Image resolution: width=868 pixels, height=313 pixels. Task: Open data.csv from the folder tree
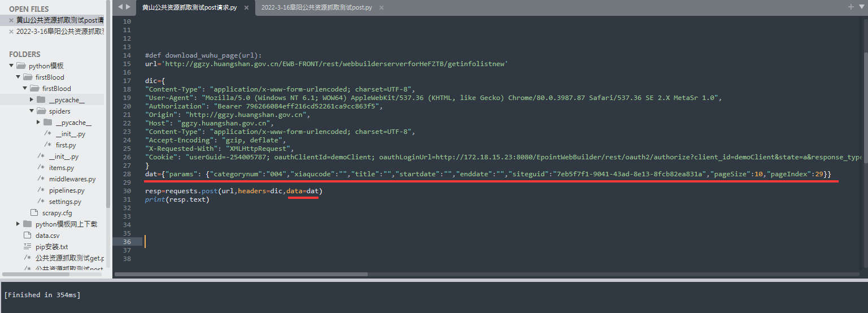tap(47, 236)
